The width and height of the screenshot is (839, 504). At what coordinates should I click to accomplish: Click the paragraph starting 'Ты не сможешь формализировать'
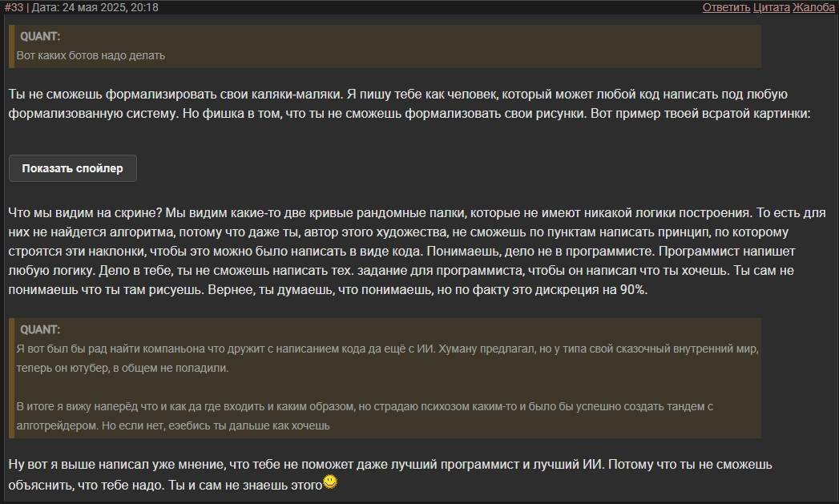pyautogui.click(x=409, y=104)
